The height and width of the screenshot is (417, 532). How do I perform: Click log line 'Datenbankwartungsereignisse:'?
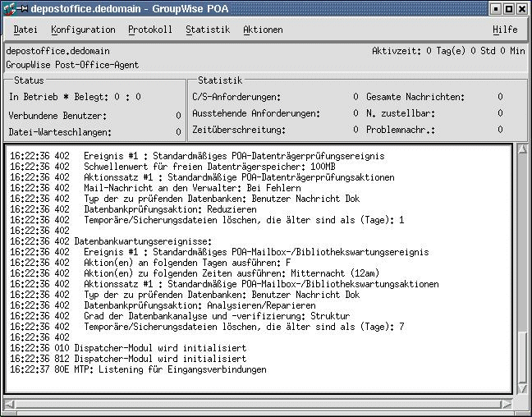click(111, 241)
